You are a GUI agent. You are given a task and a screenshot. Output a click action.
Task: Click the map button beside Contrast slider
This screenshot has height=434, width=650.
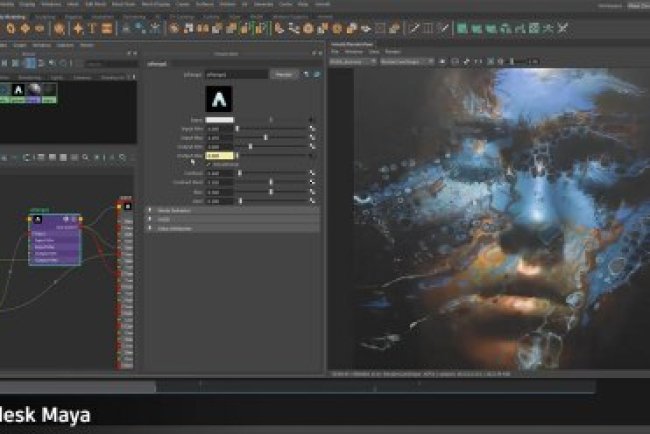point(312,173)
